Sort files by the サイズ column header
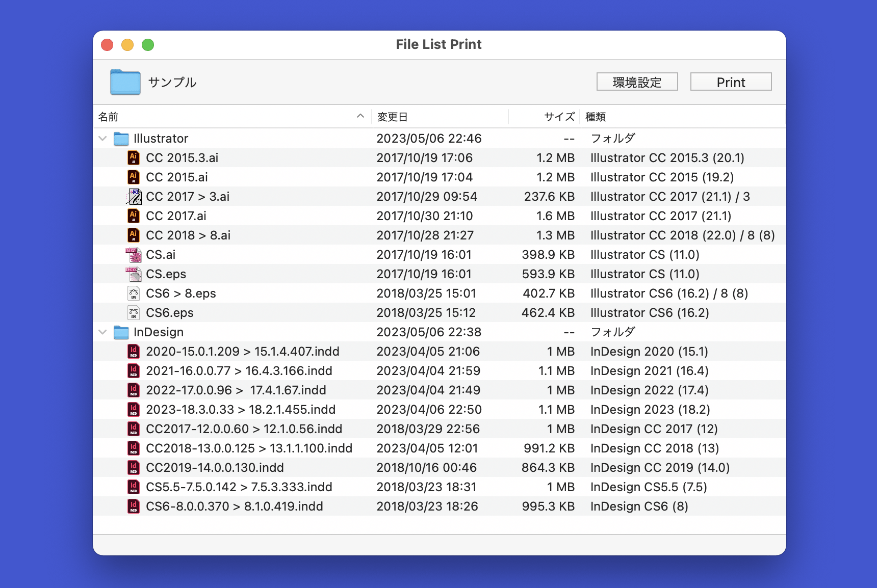This screenshot has width=877, height=588. (x=558, y=116)
